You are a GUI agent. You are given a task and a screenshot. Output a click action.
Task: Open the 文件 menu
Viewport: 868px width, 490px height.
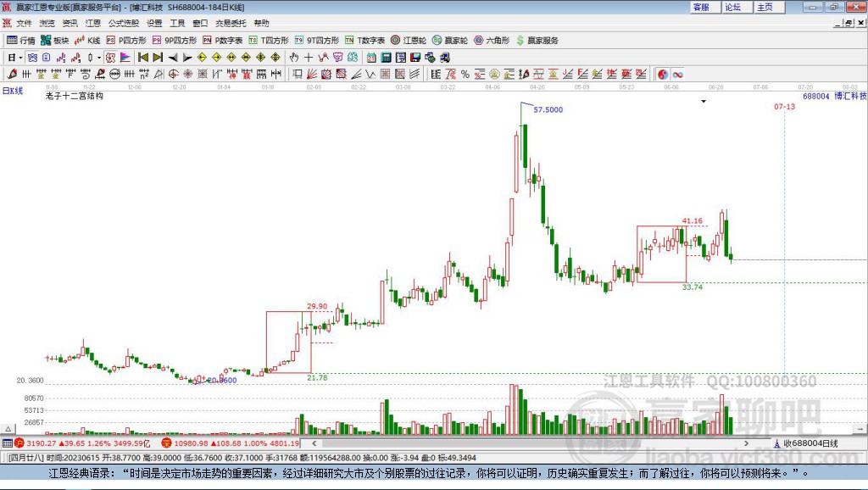coord(24,23)
